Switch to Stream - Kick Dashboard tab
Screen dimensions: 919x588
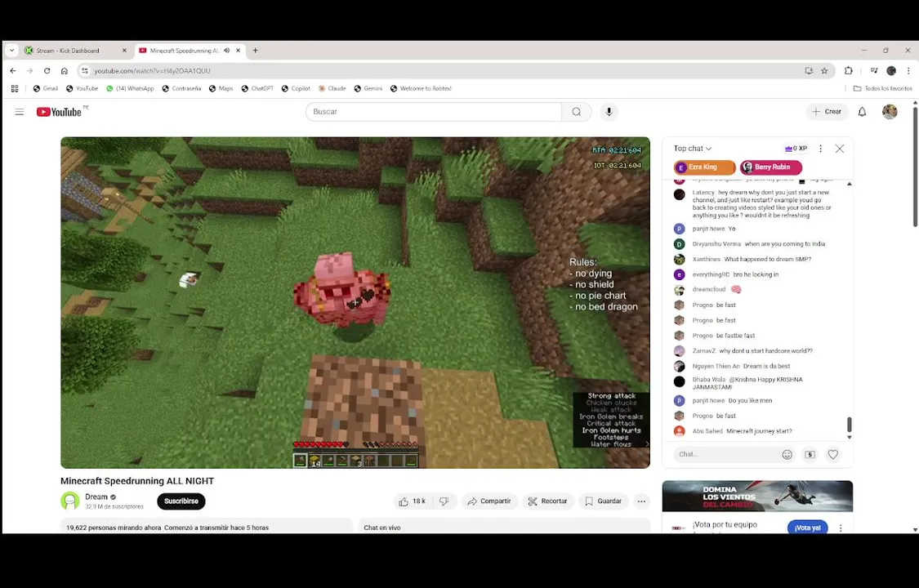coord(75,51)
